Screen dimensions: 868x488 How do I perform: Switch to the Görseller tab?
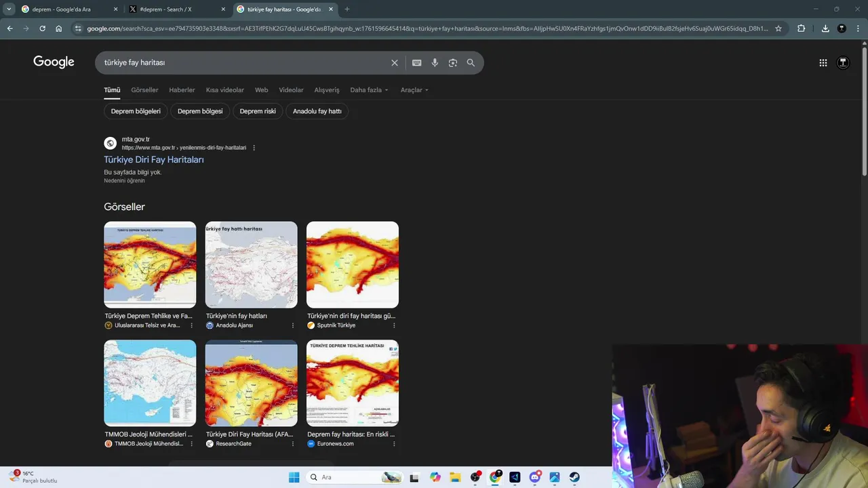coord(144,90)
